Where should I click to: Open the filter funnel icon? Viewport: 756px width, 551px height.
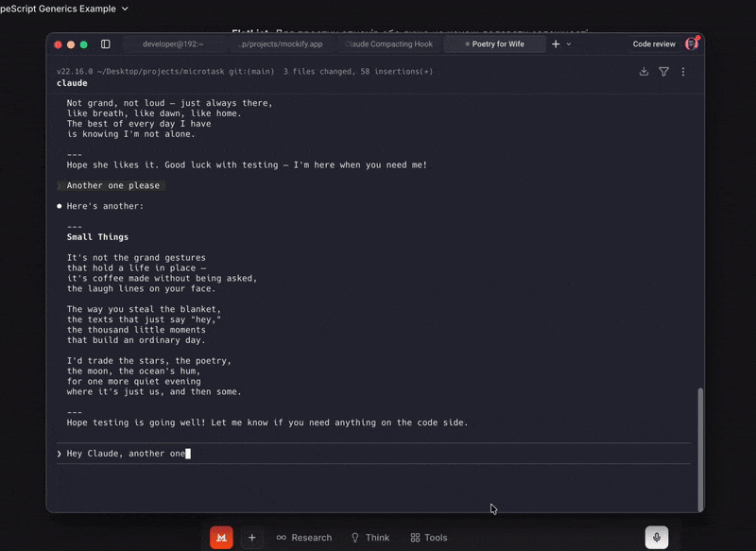click(x=663, y=72)
